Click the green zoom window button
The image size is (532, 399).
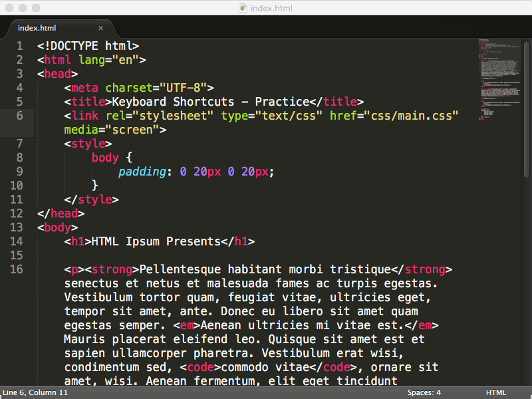point(36,8)
